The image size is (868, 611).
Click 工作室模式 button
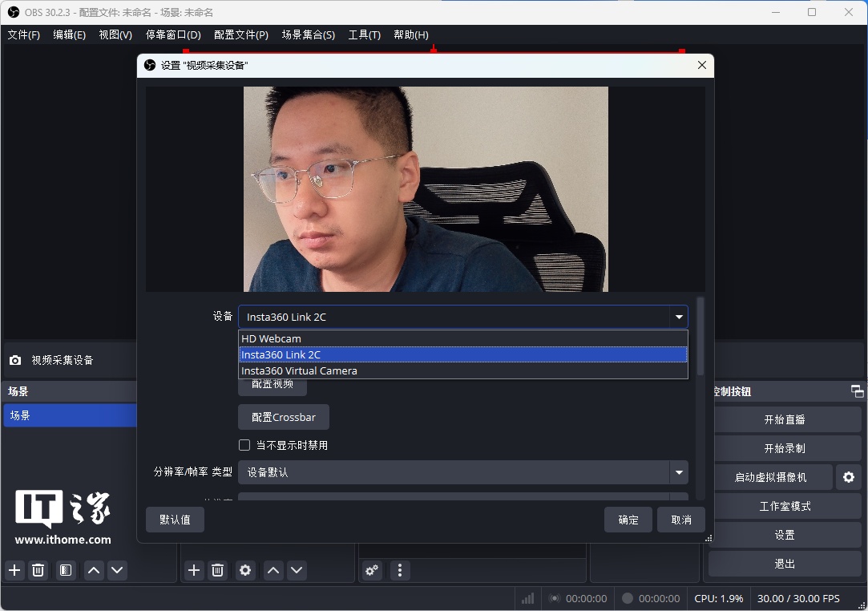click(x=785, y=506)
